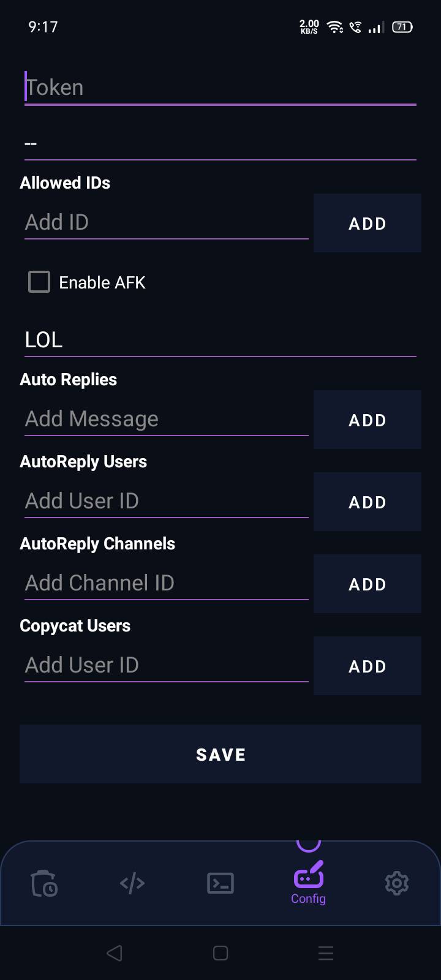Tap the battery indicator in the status bar
The width and height of the screenshot is (441, 980).
402,27
